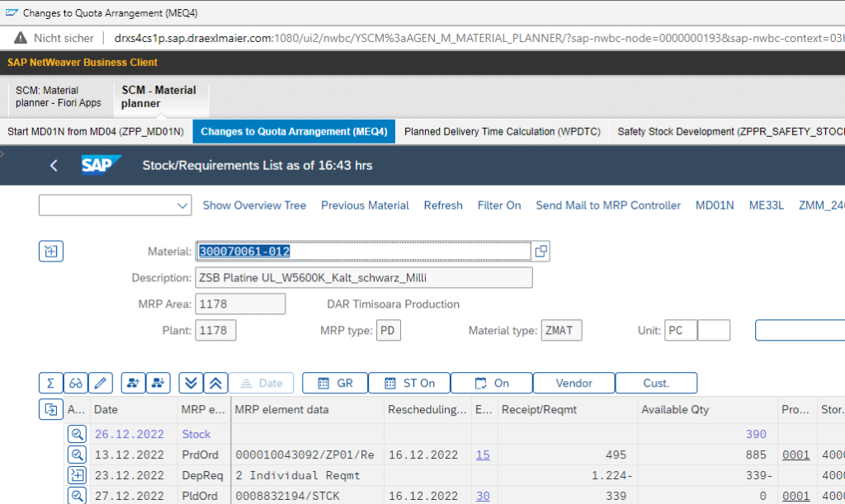Collapse all rows with double-up chevron
This screenshot has height=504, width=845.
pos(216,383)
